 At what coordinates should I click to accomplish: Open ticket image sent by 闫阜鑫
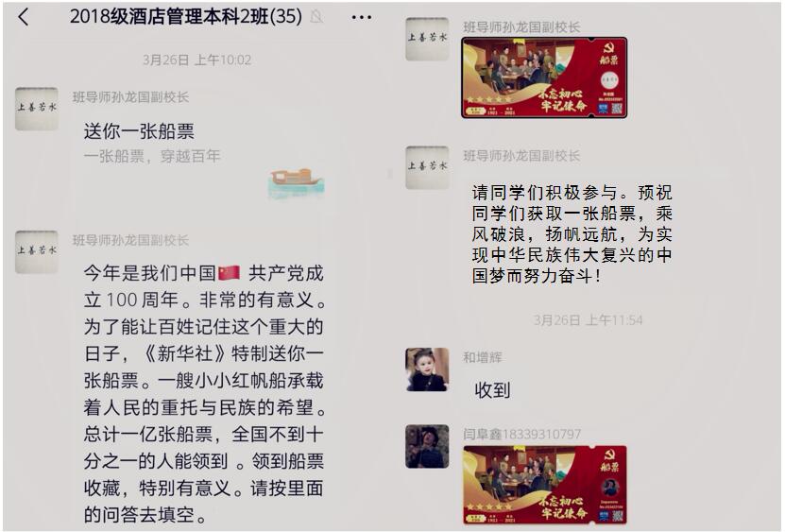[x=545, y=485]
